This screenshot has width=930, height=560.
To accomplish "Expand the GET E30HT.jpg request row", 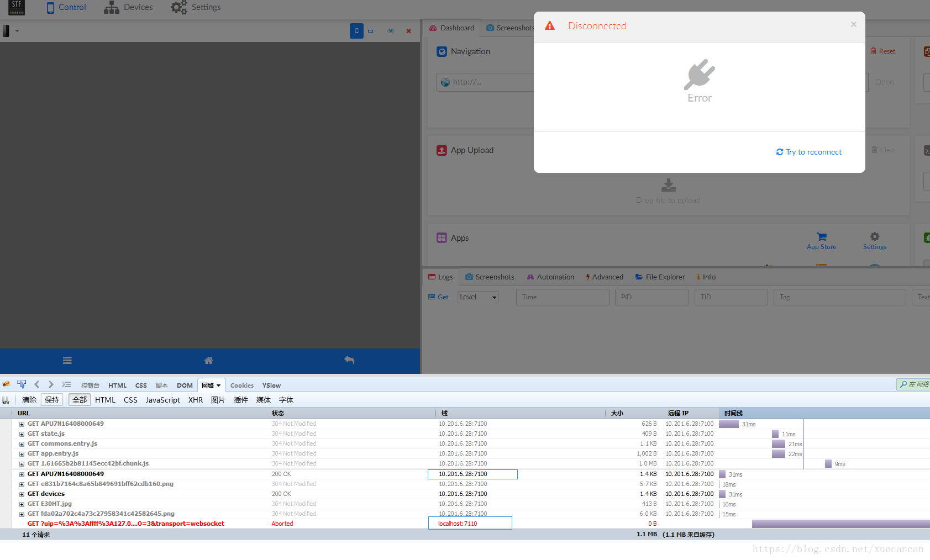I will (x=22, y=504).
